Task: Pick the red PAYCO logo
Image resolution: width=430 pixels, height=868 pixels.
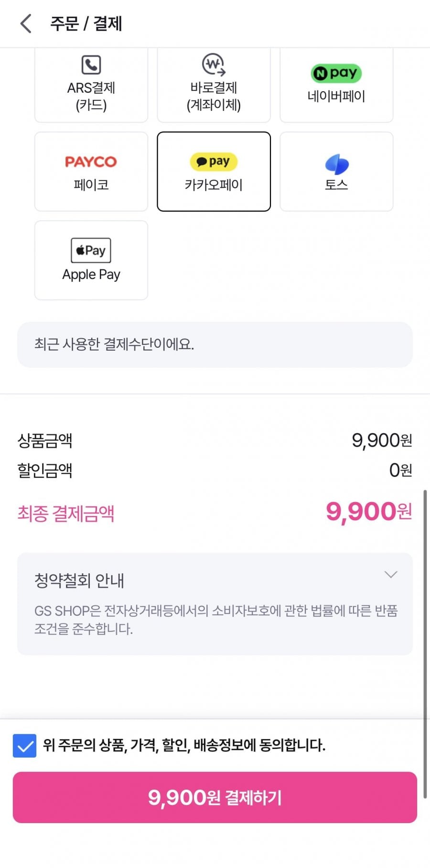Action: (91, 161)
